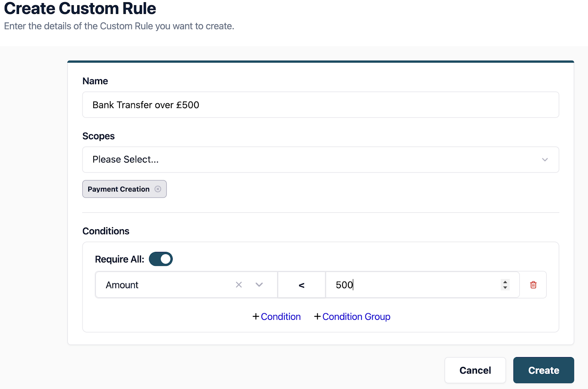Open the less-than operator selector
This screenshot has height=389, width=588.
(x=301, y=285)
